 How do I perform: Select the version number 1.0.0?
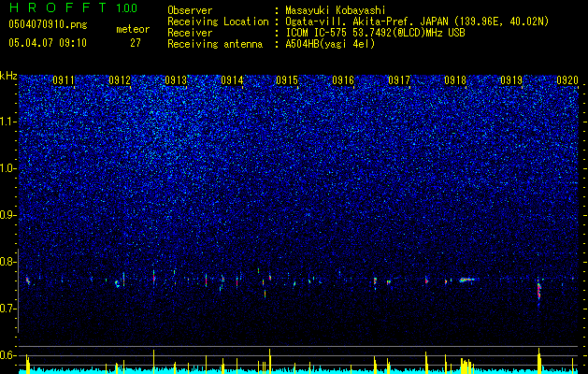point(127,8)
